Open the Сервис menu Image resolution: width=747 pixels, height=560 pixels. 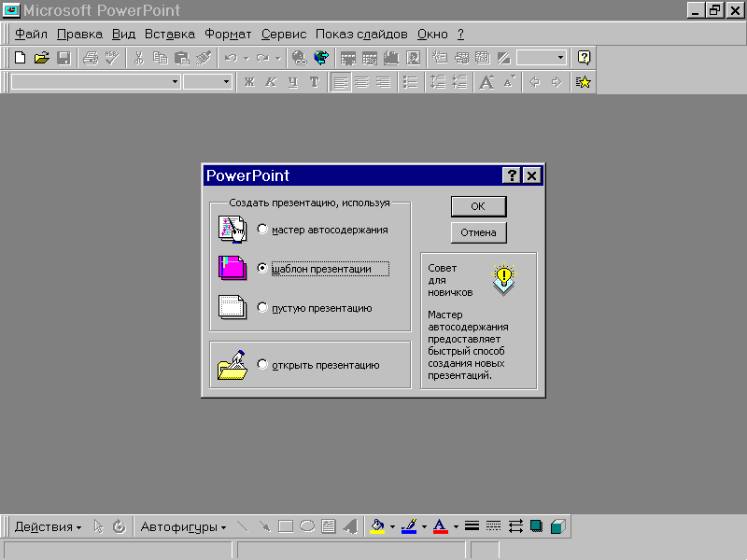284,35
